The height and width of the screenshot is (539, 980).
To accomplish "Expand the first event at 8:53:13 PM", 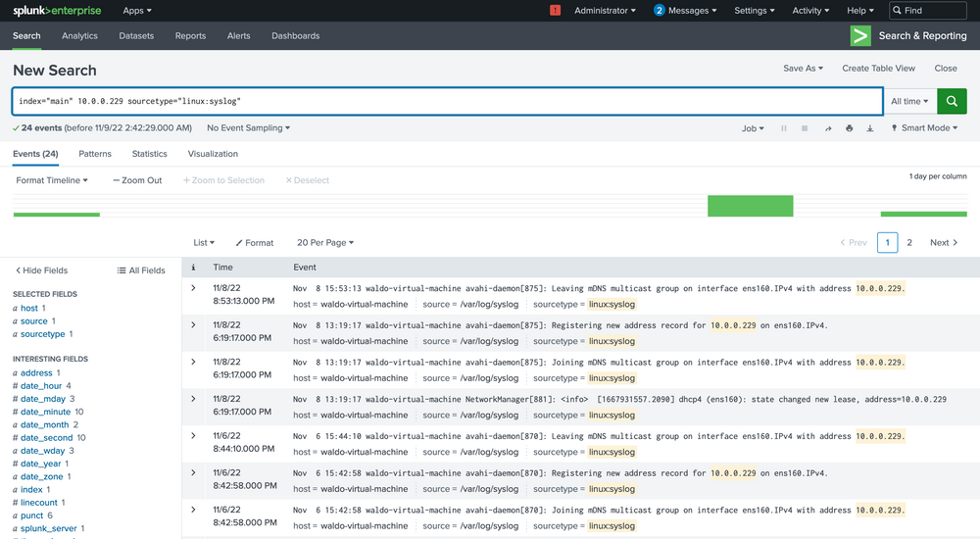I will [x=193, y=288].
